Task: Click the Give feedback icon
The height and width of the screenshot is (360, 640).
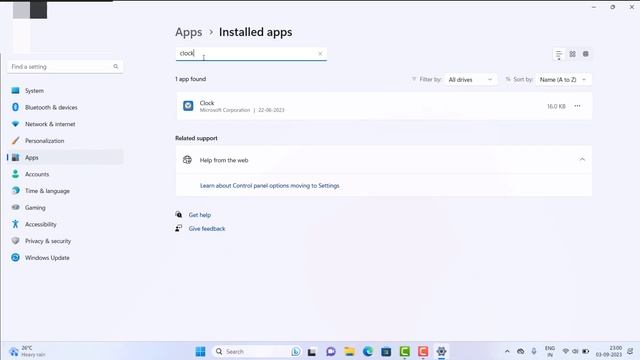Action: click(179, 228)
